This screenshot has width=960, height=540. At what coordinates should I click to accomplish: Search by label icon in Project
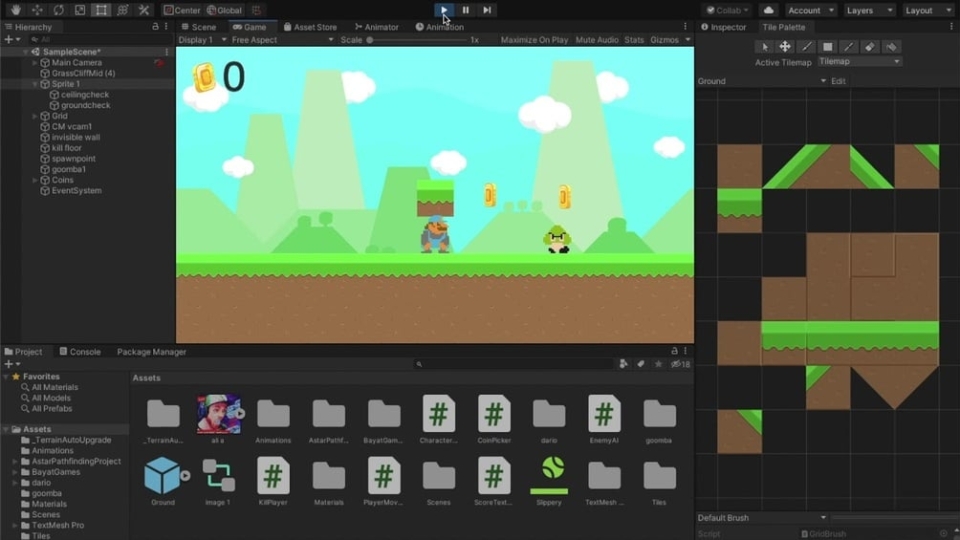click(640, 364)
